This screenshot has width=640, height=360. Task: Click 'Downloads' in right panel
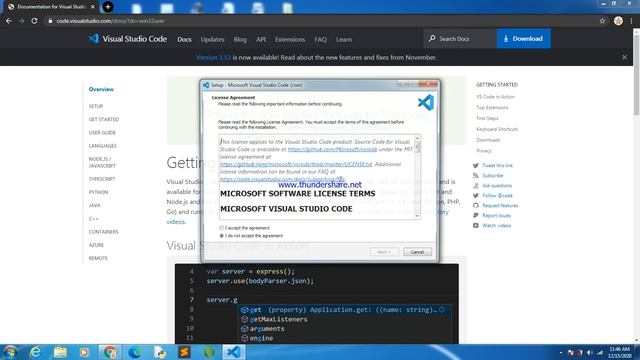pyautogui.click(x=488, y=140)
